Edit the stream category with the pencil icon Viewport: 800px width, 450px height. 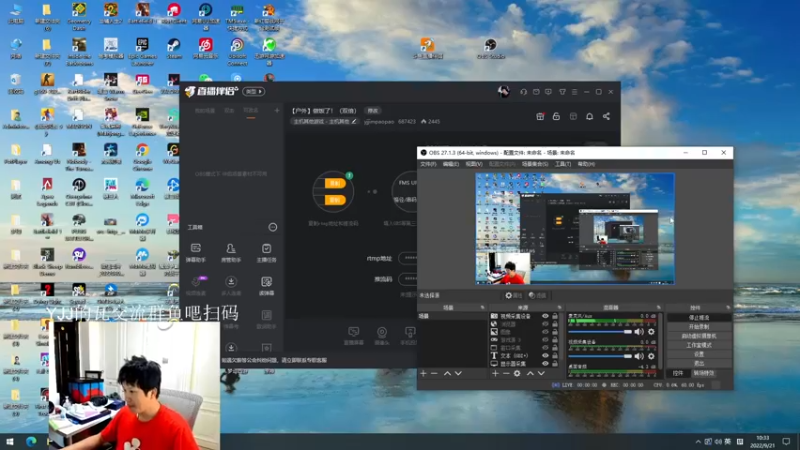[x=354, y=121]
